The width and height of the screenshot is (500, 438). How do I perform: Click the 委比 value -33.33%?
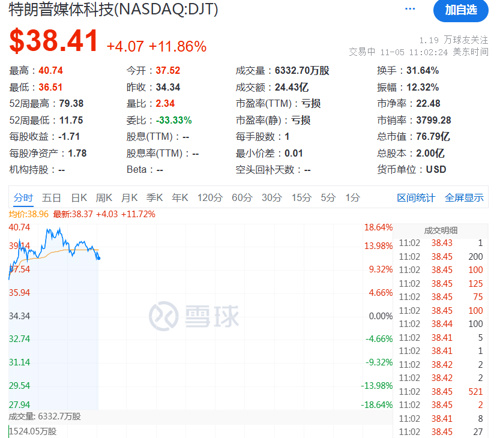[174, 120]
